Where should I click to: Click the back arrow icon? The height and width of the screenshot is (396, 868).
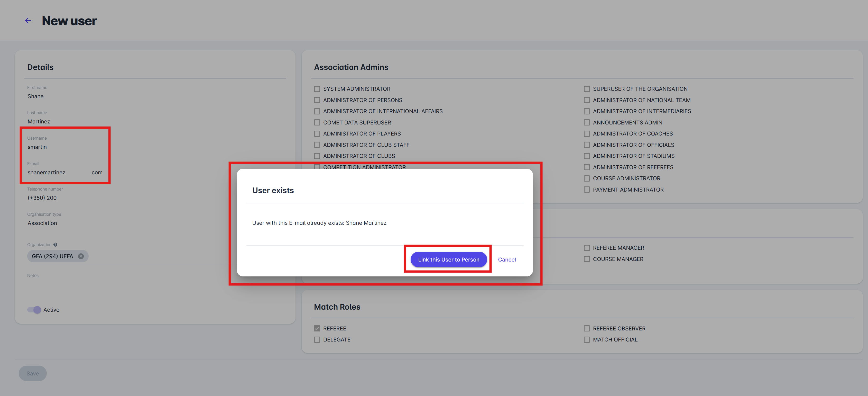pyautogui.click(x=28, y=21)
